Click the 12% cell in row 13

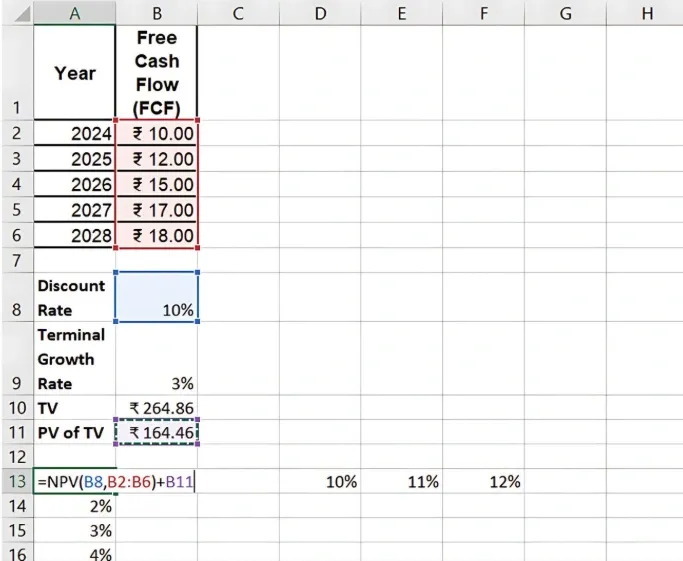click(x=484, y=481)
